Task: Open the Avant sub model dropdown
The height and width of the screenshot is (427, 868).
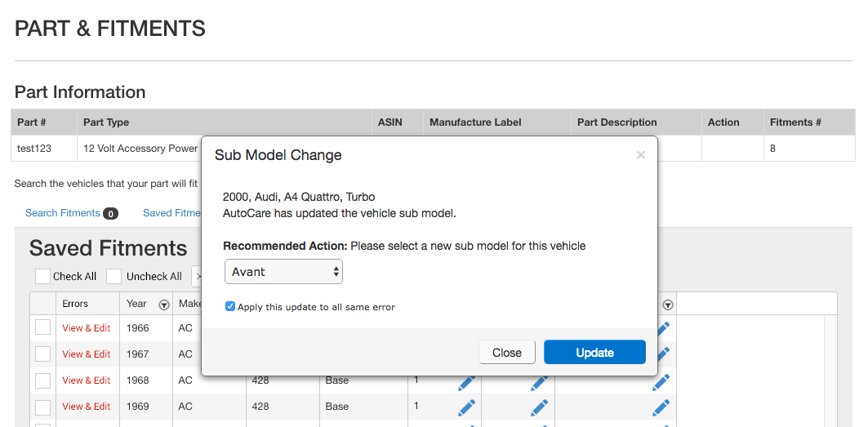Action: (283, 272)
